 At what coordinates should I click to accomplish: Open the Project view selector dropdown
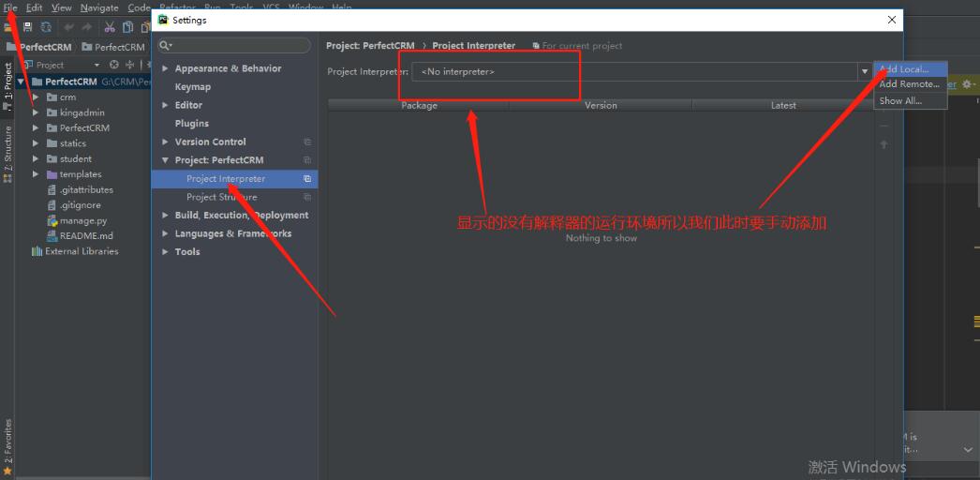point(97,65)
